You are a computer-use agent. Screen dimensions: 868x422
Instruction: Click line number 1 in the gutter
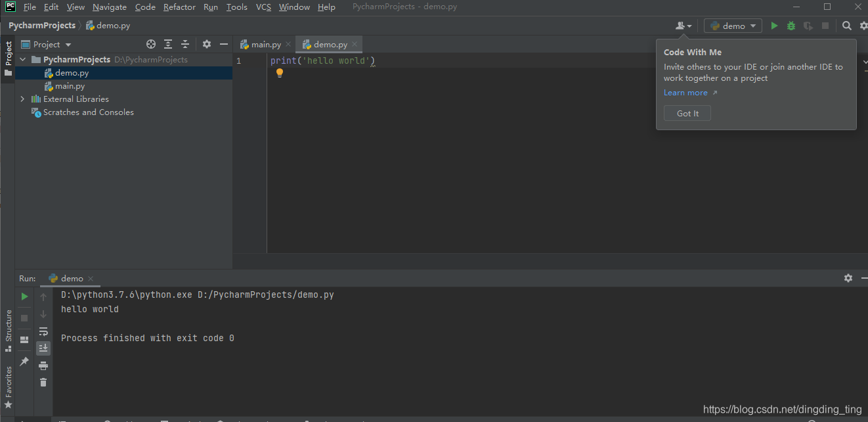(239, 60)
